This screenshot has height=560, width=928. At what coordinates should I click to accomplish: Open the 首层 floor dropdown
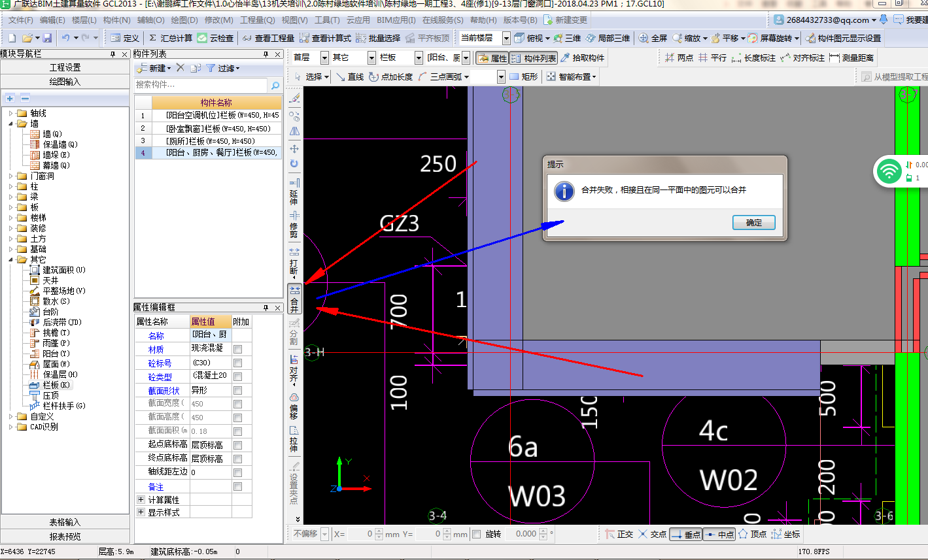[324, 58]
